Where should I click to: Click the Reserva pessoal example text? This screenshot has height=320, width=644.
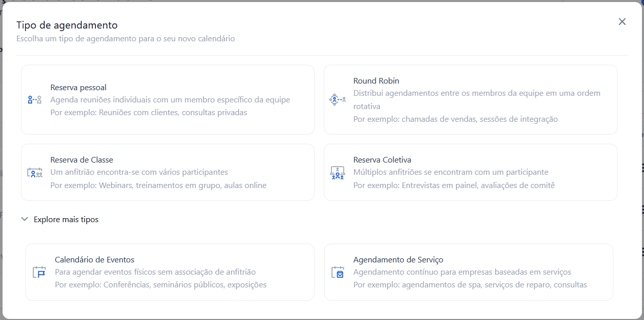148,113
